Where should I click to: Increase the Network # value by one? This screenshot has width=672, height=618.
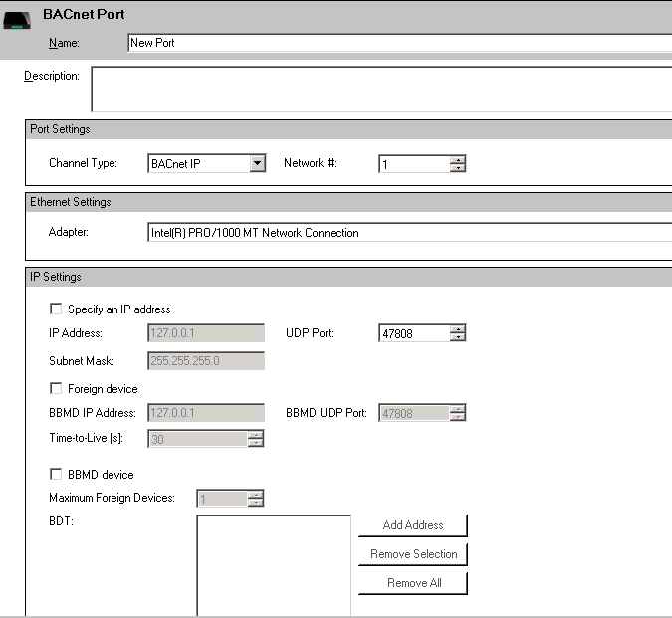[457, 159]
